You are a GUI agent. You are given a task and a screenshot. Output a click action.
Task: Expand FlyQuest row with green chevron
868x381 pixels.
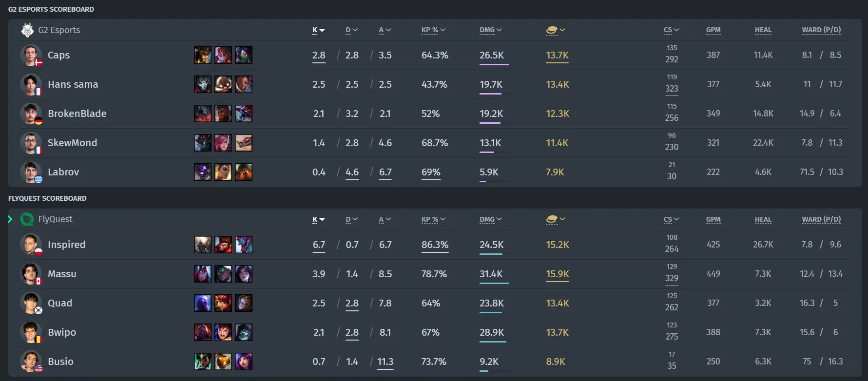10,219
